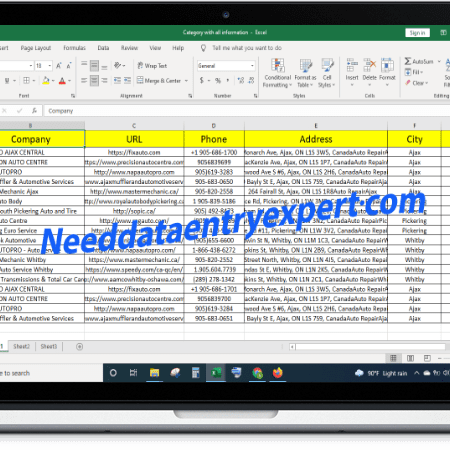Open the Formulas tab
This screenshot has width=450, height=450.
(74, 48)
